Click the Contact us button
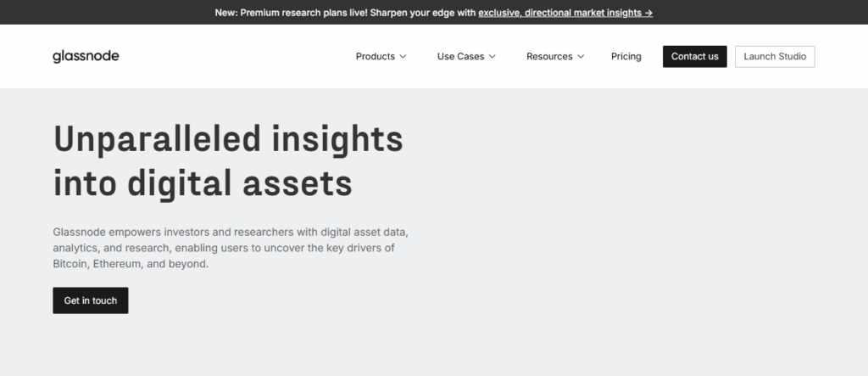 pos(695,57)
